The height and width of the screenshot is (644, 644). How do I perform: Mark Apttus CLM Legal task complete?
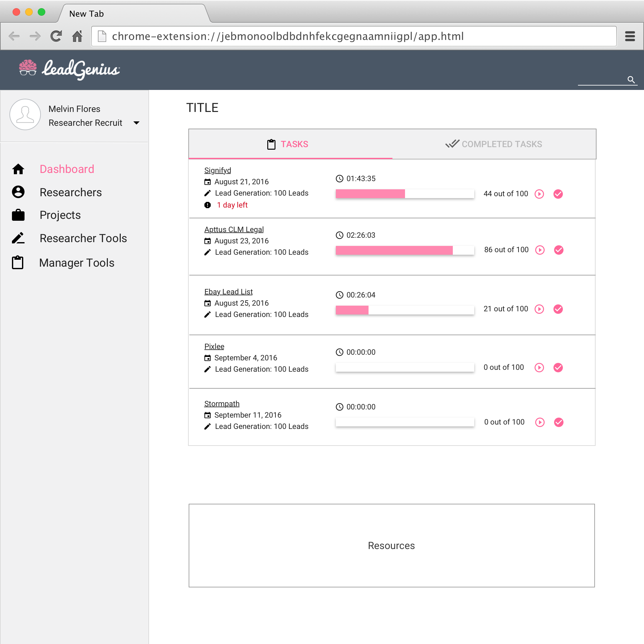click(559, 250)
